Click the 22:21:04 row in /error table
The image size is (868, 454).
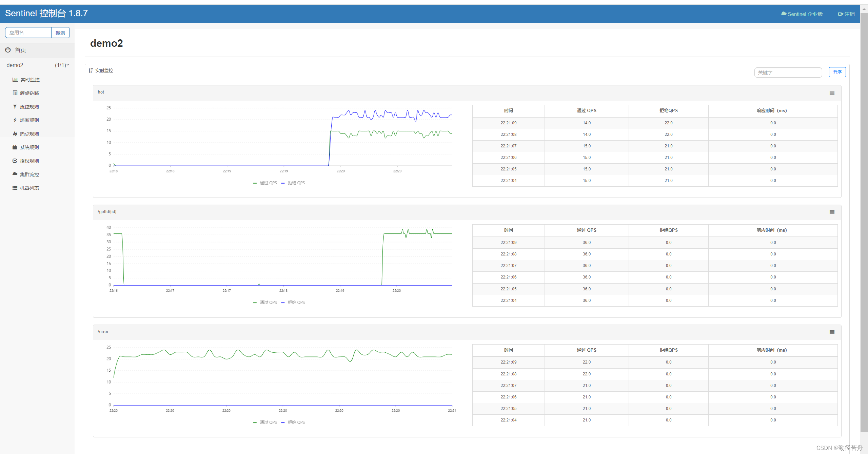(x=655, y=420)
